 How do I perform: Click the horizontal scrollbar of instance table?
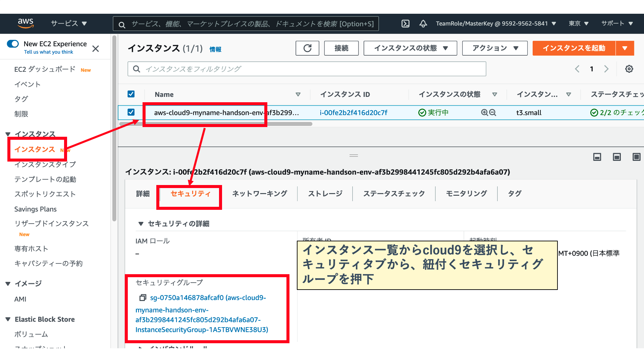click(216, 124)
